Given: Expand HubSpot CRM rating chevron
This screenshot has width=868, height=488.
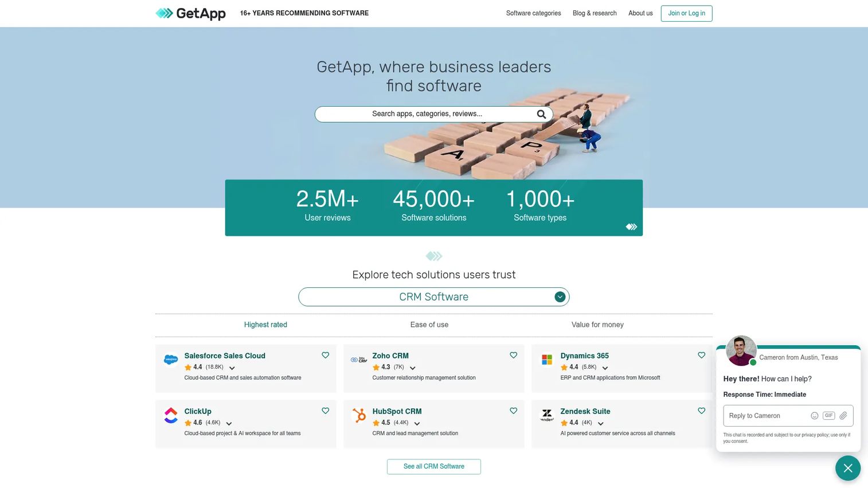Looking at the screenshot, I should pos(417,424).
